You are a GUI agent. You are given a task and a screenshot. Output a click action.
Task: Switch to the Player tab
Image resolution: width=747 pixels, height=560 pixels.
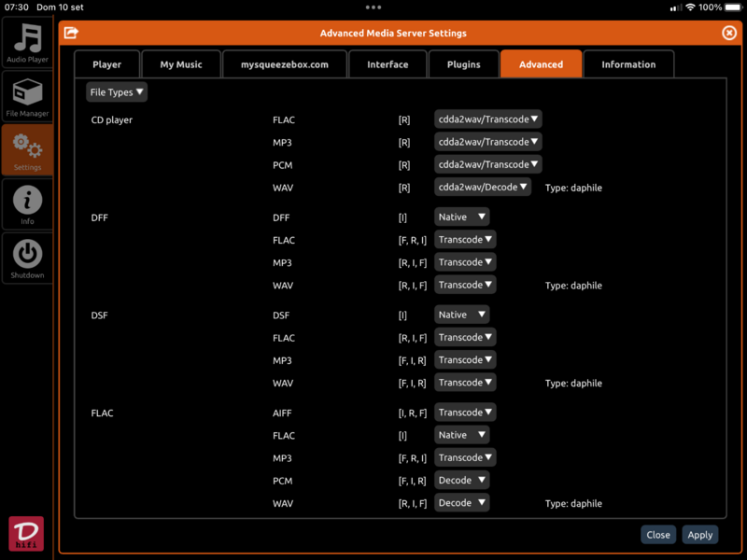tap(107, 64)
